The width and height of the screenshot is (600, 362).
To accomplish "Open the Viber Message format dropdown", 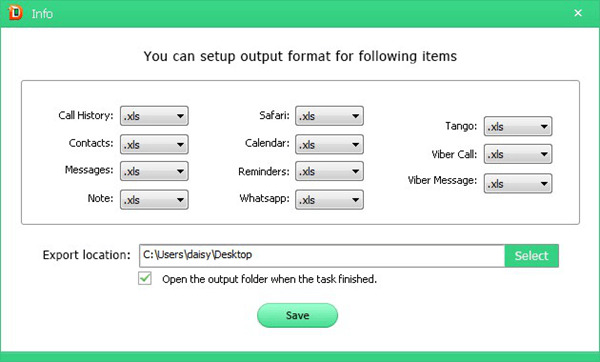I will click(x=518, y=184).
